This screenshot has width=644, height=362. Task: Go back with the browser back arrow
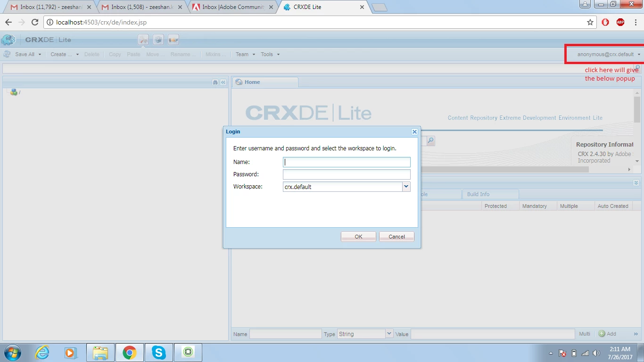point(8,22)
